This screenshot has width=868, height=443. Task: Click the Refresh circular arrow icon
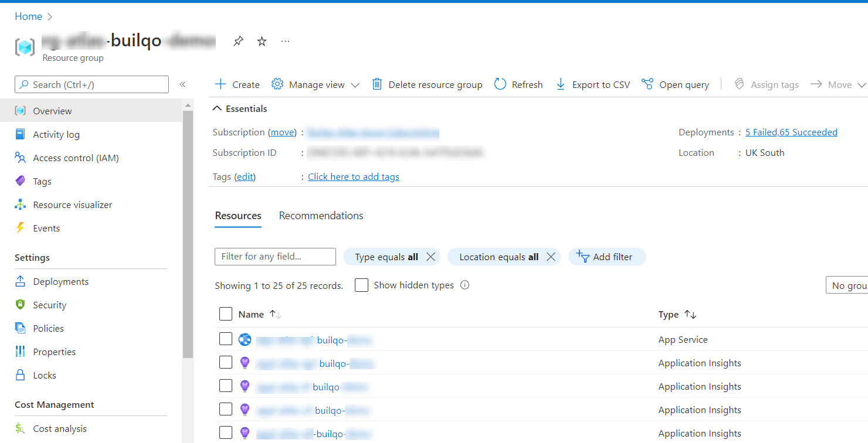(500, 84)
